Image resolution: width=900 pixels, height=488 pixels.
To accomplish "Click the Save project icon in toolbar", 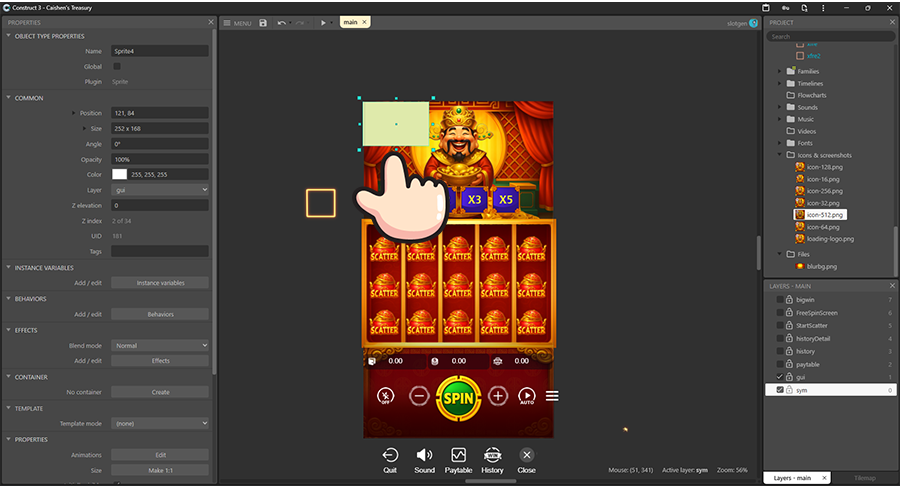I will 263,22.
